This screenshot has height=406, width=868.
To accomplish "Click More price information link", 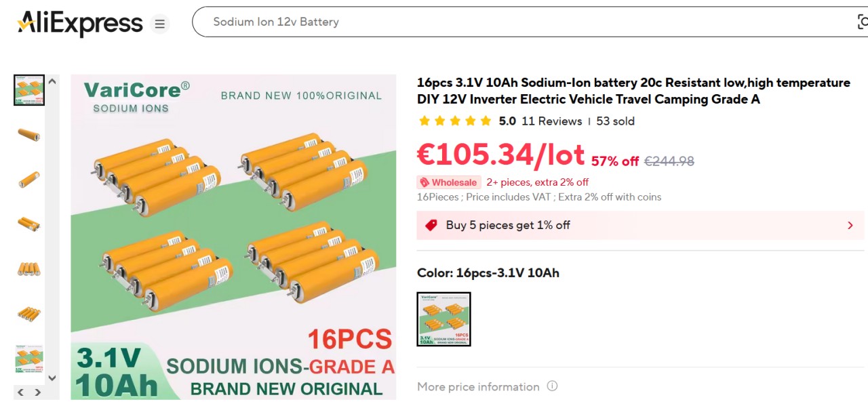I will [478, 386].
